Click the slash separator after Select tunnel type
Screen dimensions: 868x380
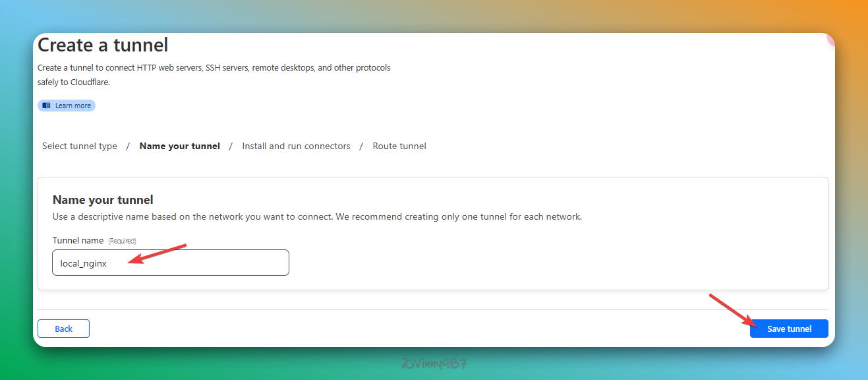128,146
